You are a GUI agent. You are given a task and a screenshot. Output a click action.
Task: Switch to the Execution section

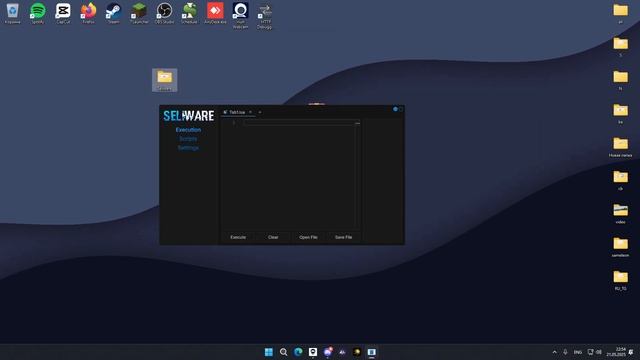(x=188, y=130)
